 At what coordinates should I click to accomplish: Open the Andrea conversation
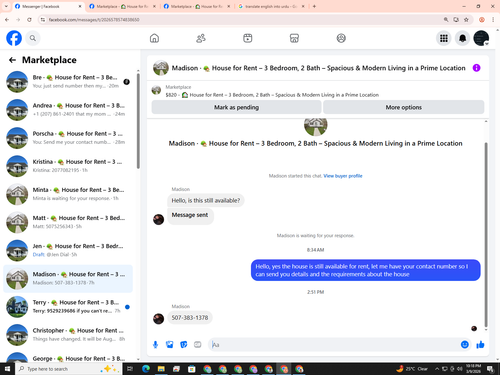coord(68,110)
